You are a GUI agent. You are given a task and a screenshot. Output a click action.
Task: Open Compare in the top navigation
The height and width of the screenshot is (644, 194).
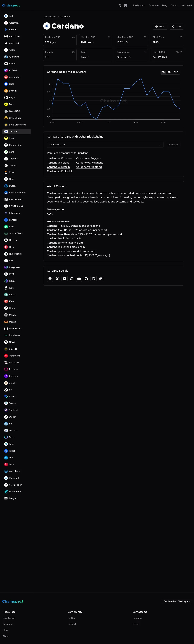[154, 5]
